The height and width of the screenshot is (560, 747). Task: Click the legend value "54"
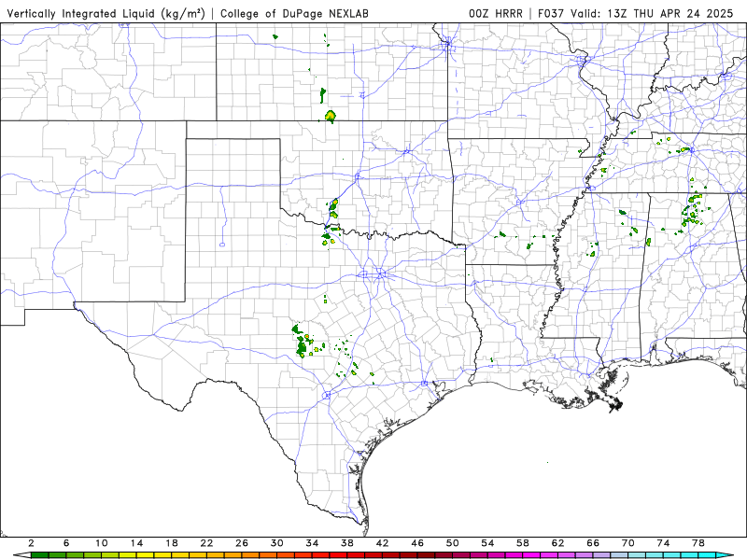pos(487,543)
